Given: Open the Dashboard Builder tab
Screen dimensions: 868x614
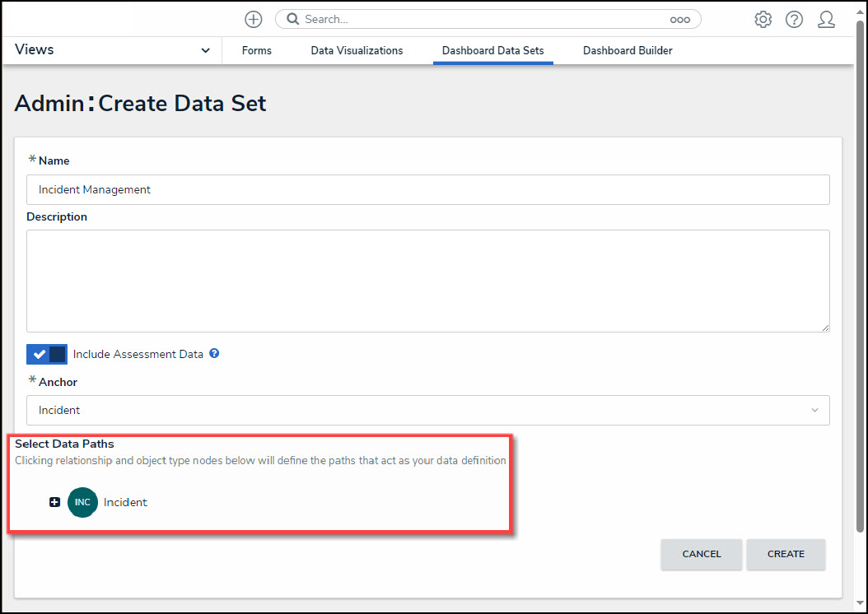Looking at the screenshot, I should click(628, 51).
